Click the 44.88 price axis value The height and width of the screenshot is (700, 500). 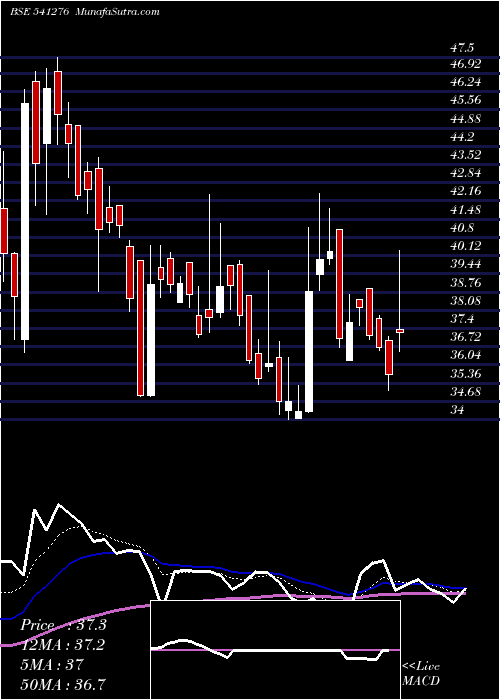466,118
